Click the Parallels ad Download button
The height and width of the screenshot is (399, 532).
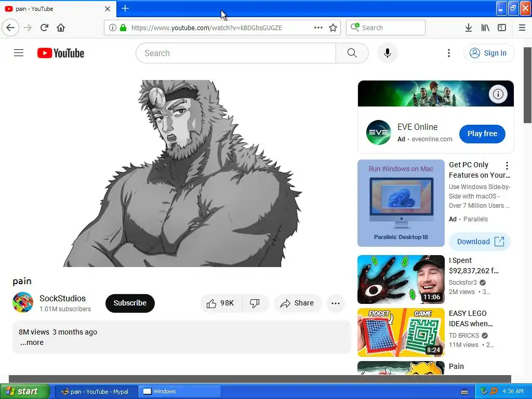click(x=480, y=242)
